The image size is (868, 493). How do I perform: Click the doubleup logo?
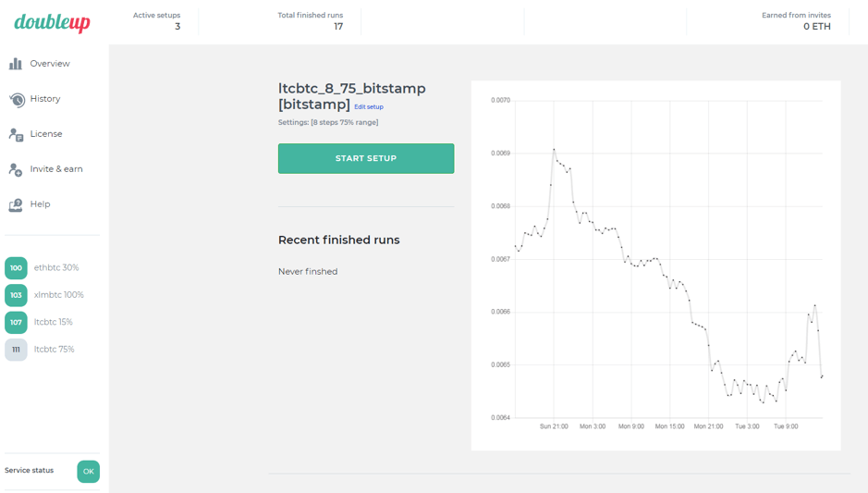[x=52, y=22]
